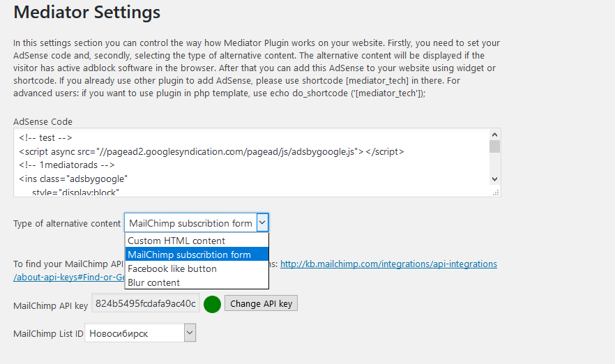Click the AdSense code box scrollbar thumb
Screen dimensions: 615x364
(x=494, y=146)
